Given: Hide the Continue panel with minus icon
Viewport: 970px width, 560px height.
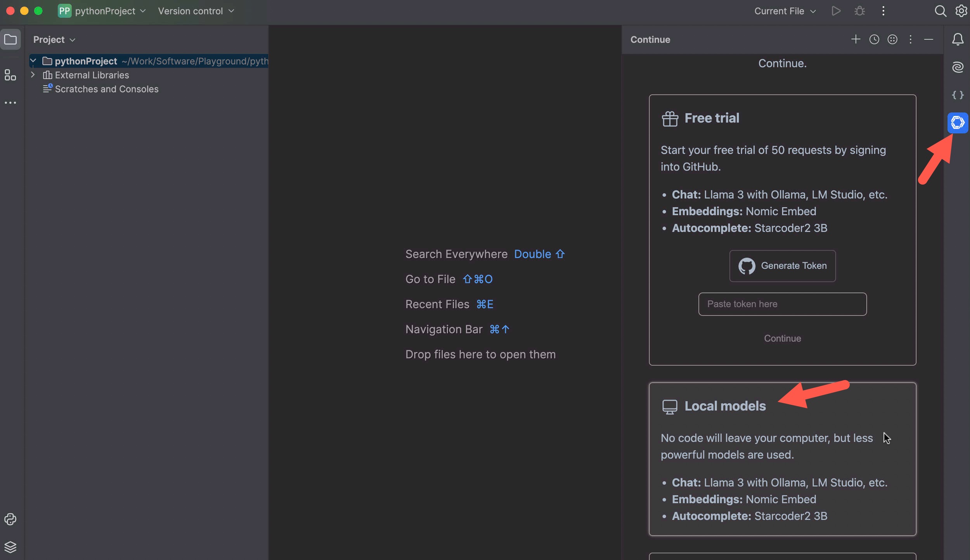Looking at the screenshot, I should point(928,39).
